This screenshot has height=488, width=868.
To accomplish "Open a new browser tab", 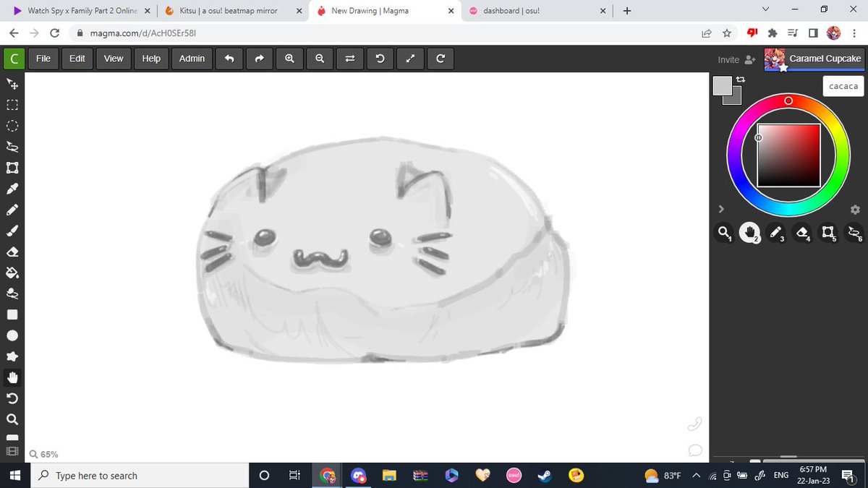I will coord(626,11).
